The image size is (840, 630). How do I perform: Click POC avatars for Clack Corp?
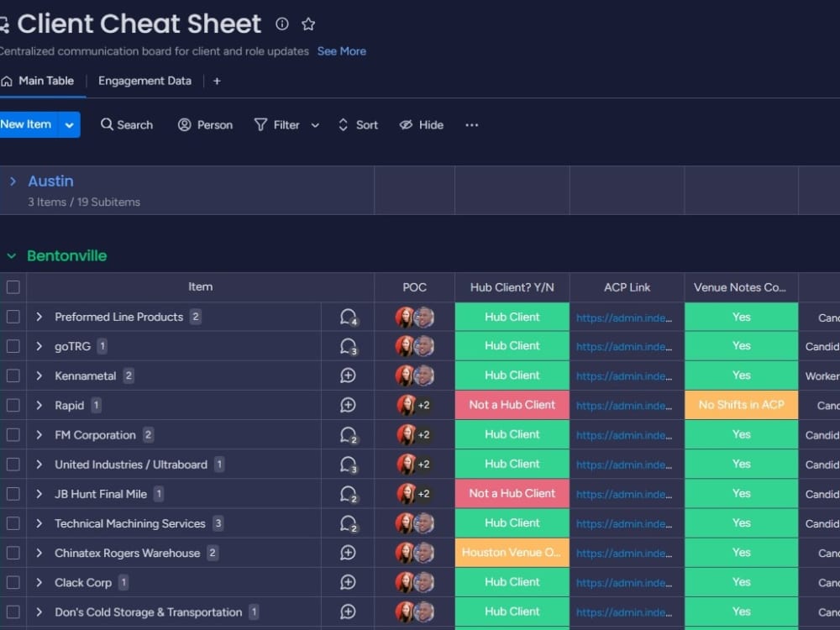(x=415, y=582)
